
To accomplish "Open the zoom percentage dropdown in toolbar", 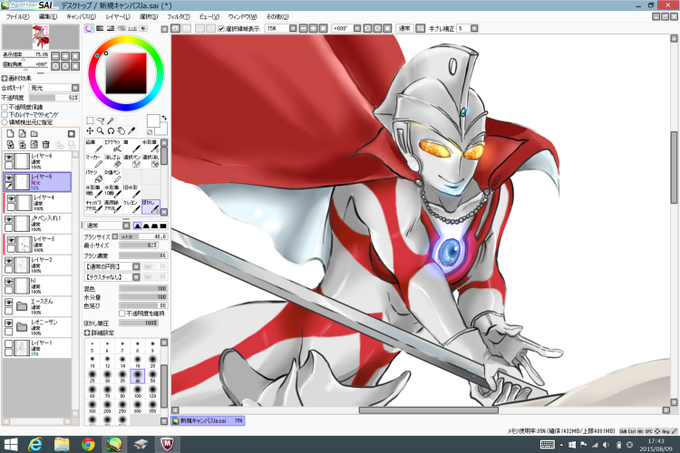I will tap(293, 28).
